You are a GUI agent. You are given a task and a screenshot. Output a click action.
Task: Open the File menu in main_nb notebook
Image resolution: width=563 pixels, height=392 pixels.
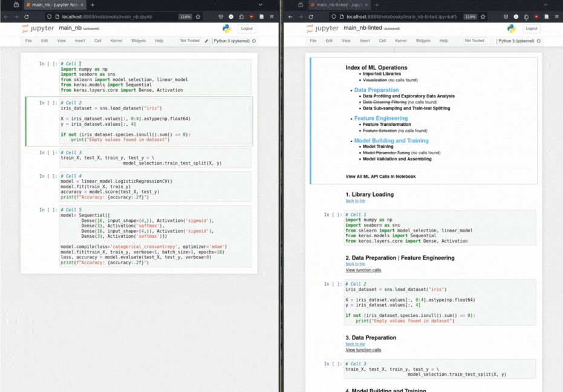point(28,41)
